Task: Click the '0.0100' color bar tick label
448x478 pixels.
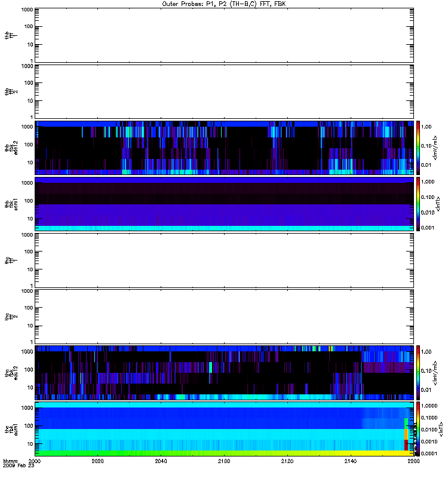Action: pyautogui.click(x=429, y=430)
